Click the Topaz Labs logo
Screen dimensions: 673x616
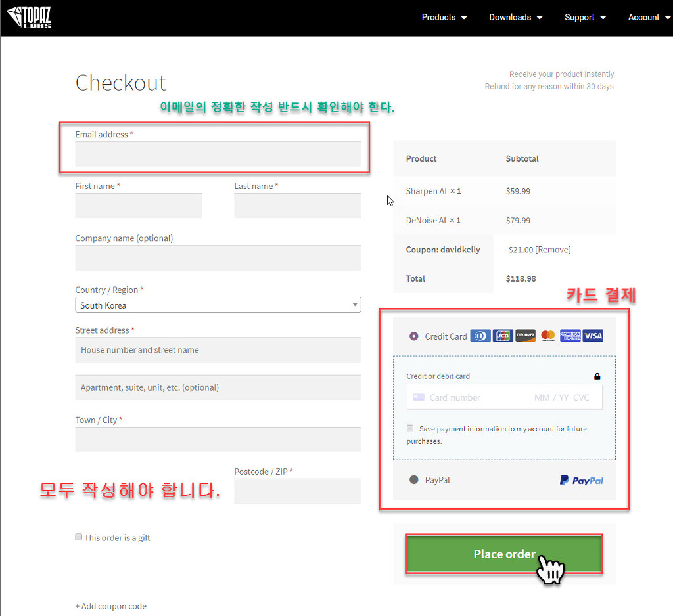coord(29,17)
